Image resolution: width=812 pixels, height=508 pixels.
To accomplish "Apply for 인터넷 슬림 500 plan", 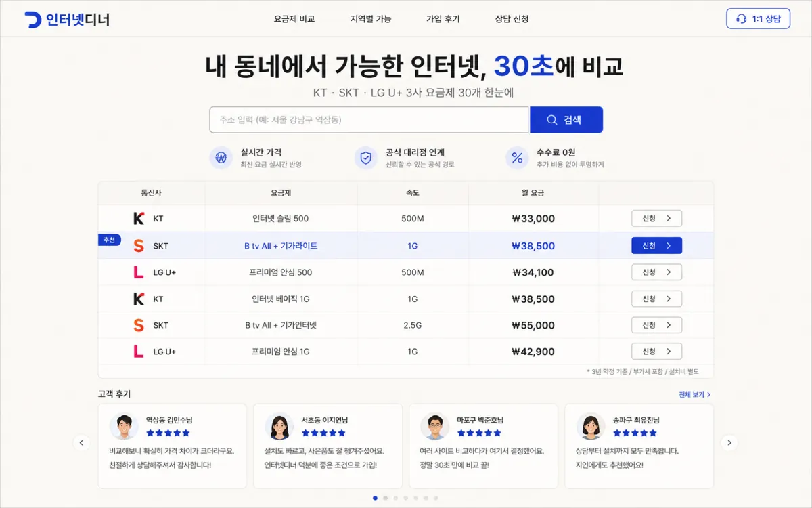I will pos(656,219).
